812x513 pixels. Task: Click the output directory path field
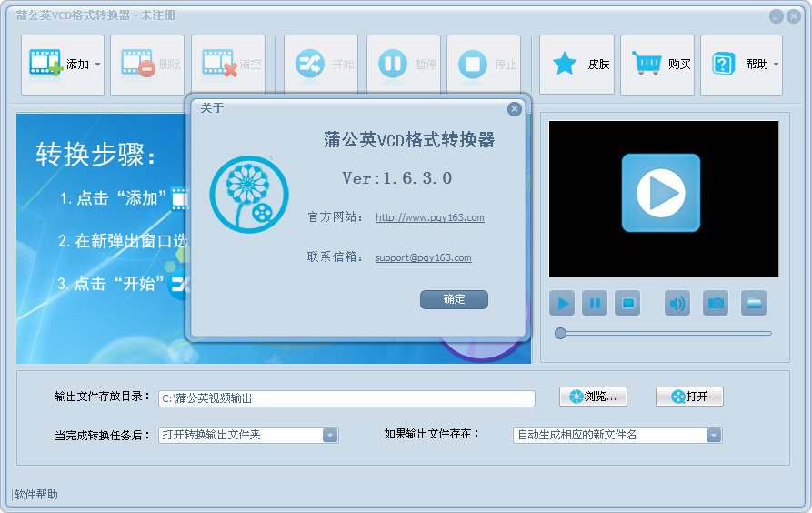click(346, 398)
